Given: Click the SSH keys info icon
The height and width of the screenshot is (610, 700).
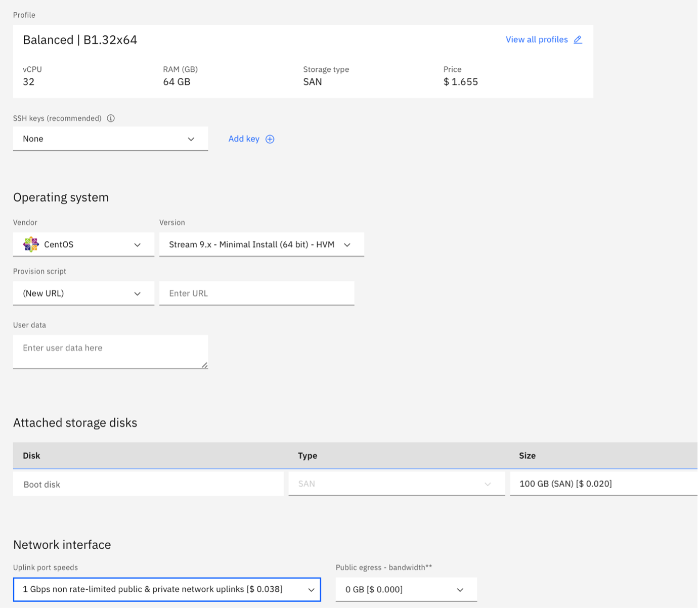Looking at the screenshot, I should coord(111,118).
